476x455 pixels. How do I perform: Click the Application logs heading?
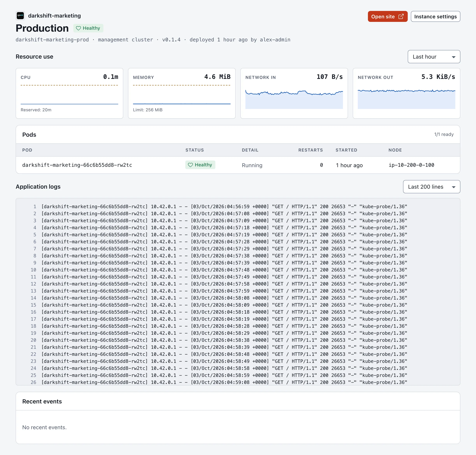[38, 186]
